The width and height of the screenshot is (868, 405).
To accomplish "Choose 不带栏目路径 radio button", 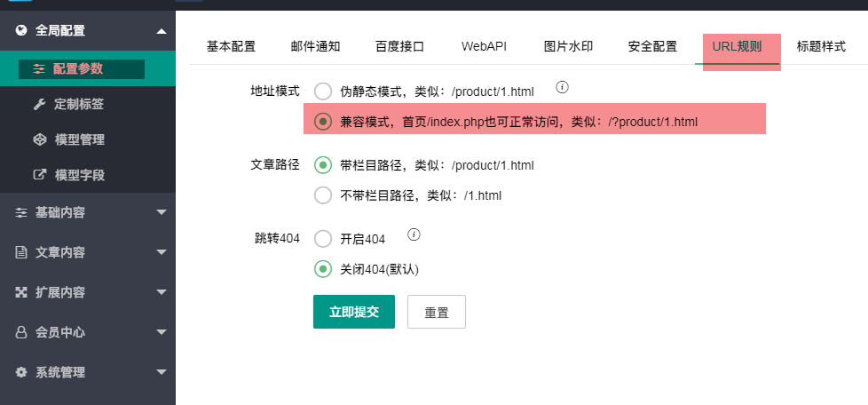I will (x=323, y=195).
